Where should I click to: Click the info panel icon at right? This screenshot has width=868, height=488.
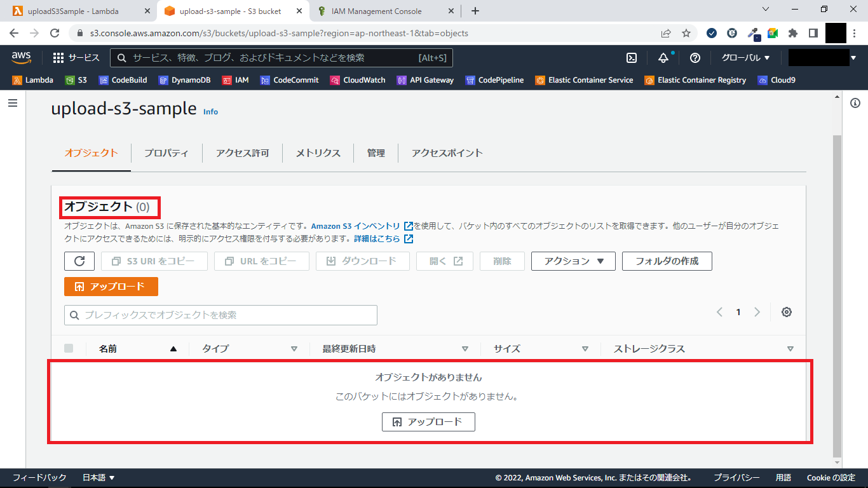pyautogui.click(x=855, y=103)
